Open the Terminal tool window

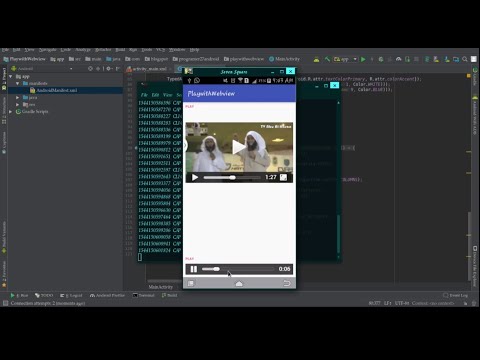[144, 295]
